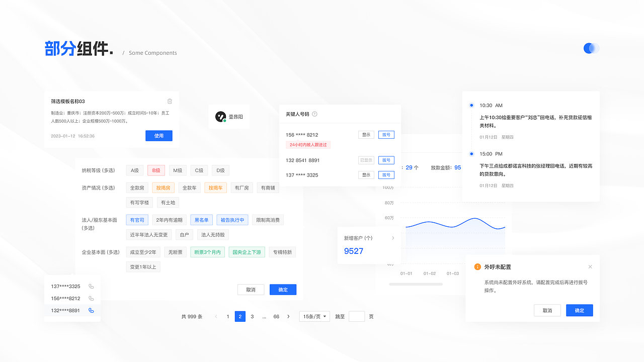
Task: Select the 成立至少2年 tag
Action: pos(143,252)
